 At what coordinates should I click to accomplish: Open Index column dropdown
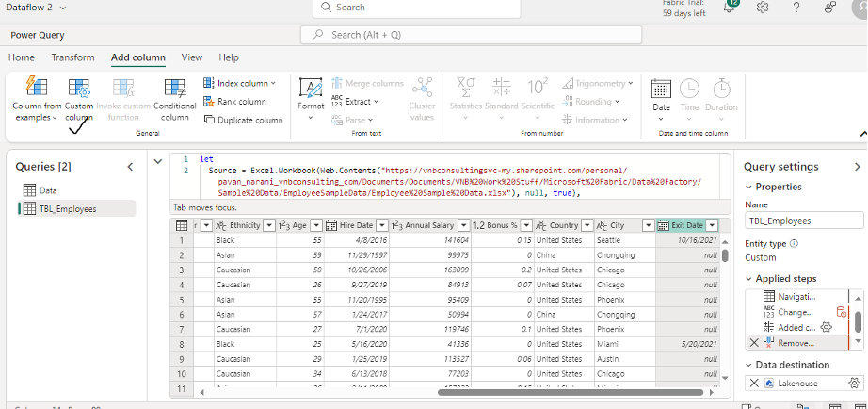pyautogui.click(x=239, y=83)
